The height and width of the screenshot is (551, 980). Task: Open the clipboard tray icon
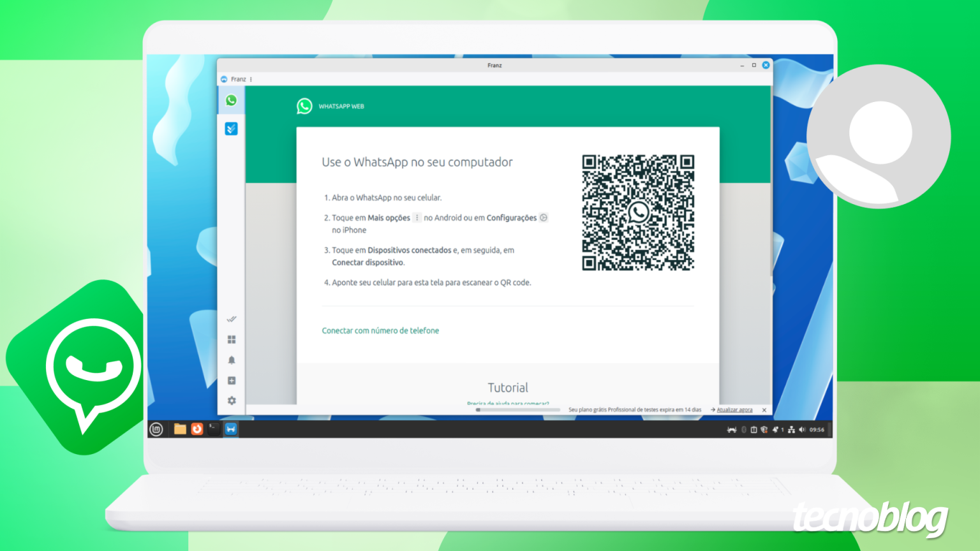tap(754, 430)
